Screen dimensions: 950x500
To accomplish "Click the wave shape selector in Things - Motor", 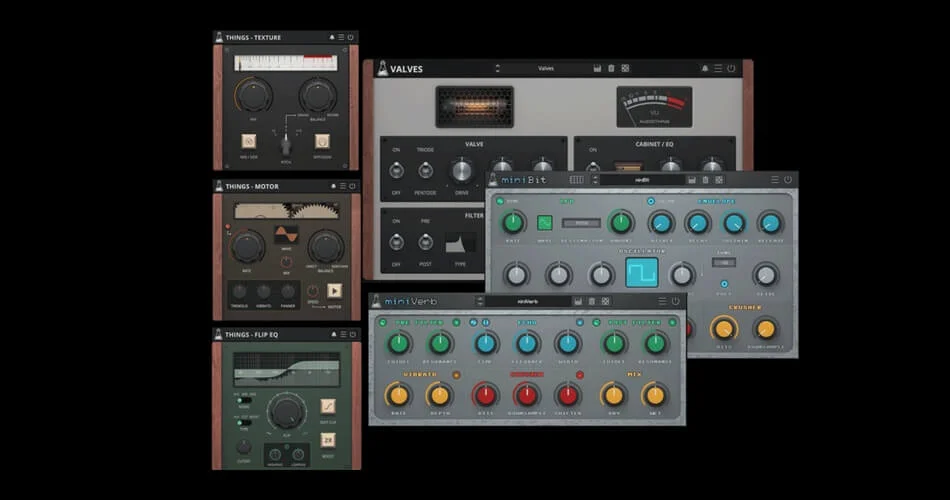I will click(286, 234).
